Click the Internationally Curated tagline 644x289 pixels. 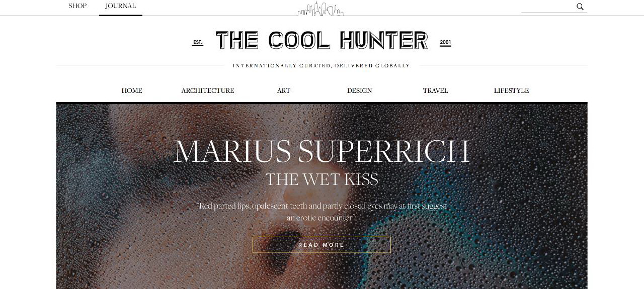[321, 66]
